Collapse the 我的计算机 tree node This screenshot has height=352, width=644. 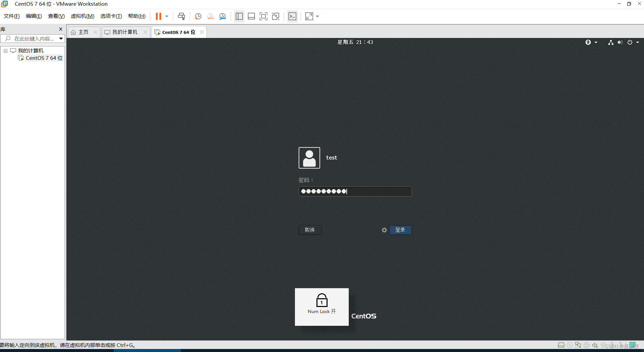[x=6, y=51]
